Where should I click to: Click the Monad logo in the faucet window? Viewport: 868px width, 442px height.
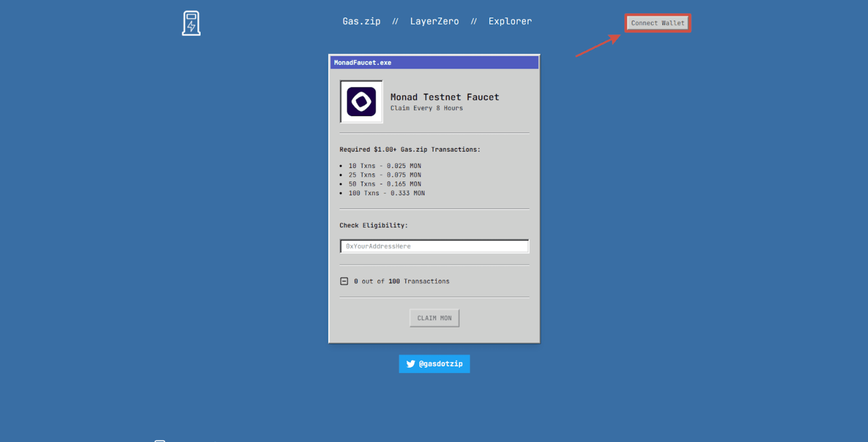point(361,101)
